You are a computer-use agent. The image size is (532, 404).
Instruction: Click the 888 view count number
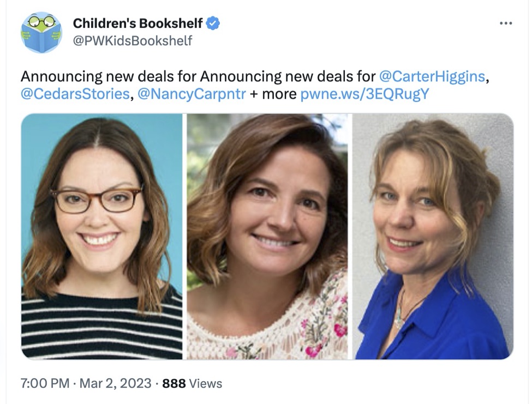click(x=174, y=383)
